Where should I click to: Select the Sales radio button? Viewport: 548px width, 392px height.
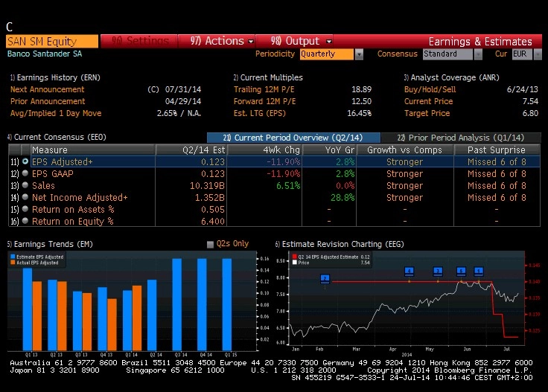coord(25,185)
